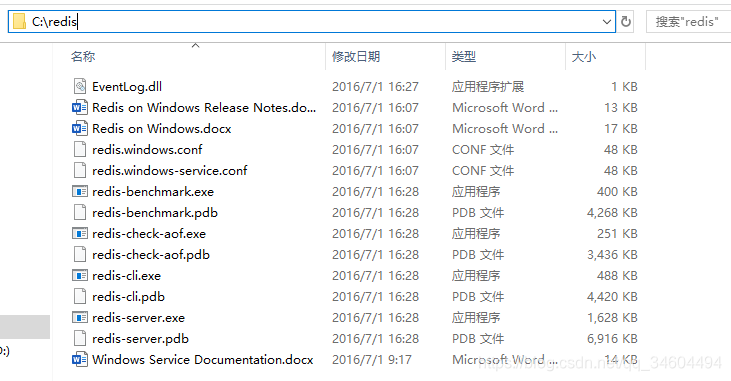Click the 6,916 KB size of redis-server.pdb

pos(612,339)
